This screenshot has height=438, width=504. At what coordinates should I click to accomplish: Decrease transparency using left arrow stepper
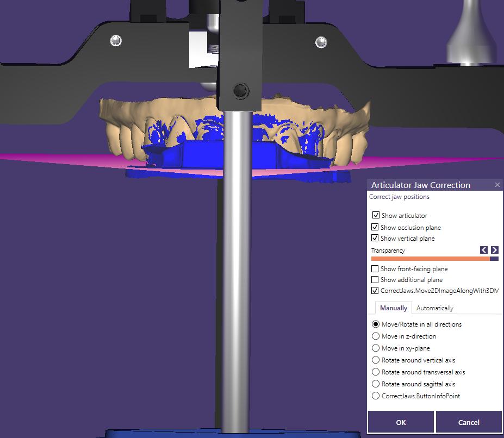click(483, 250)
